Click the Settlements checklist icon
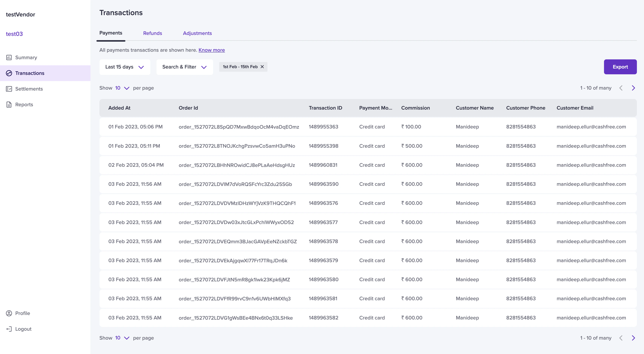 click(9, 89)
